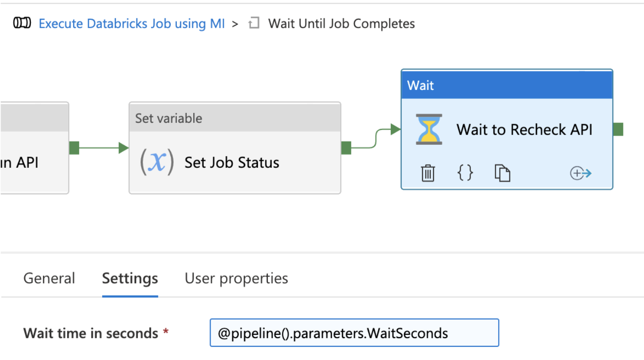Click the Set variable header label
Image resolution: width=644 pixels, height=360 pixels.
[169, 118]
